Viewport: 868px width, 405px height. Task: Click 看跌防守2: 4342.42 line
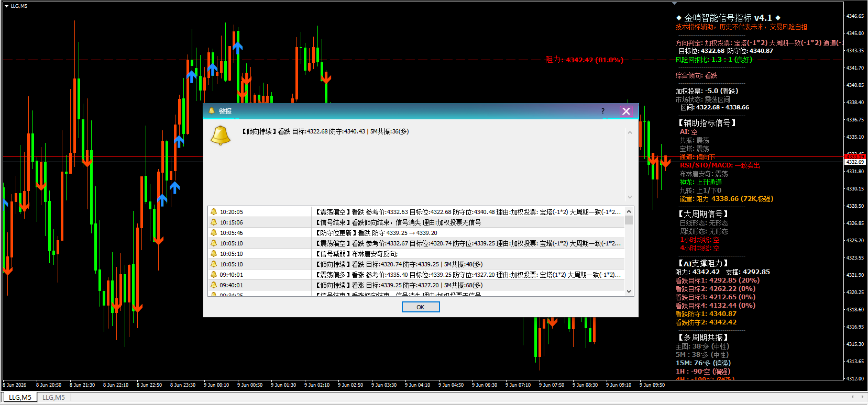point(706,322)
